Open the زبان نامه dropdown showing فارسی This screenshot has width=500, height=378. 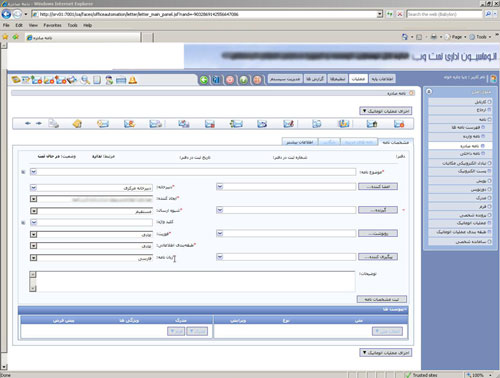point(33,258)
